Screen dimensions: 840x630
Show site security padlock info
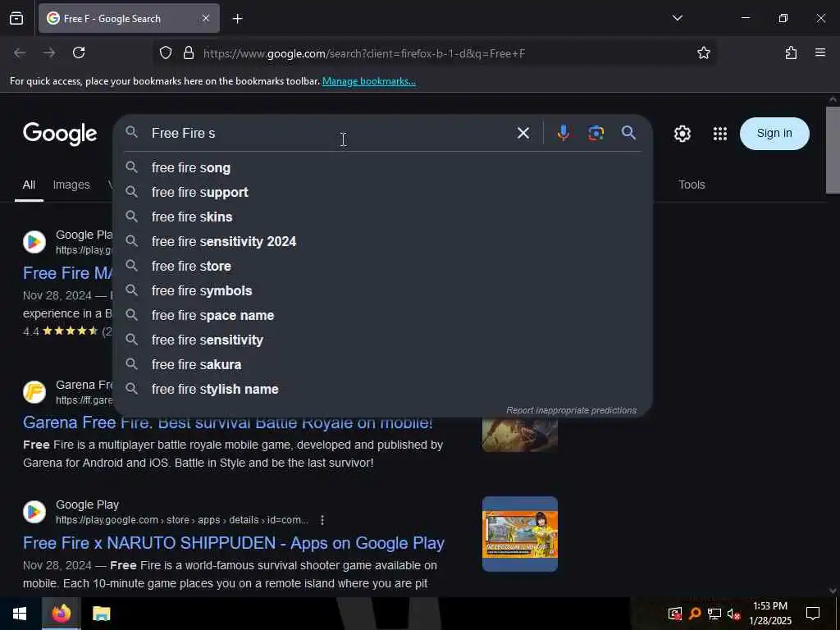(188, 52)
